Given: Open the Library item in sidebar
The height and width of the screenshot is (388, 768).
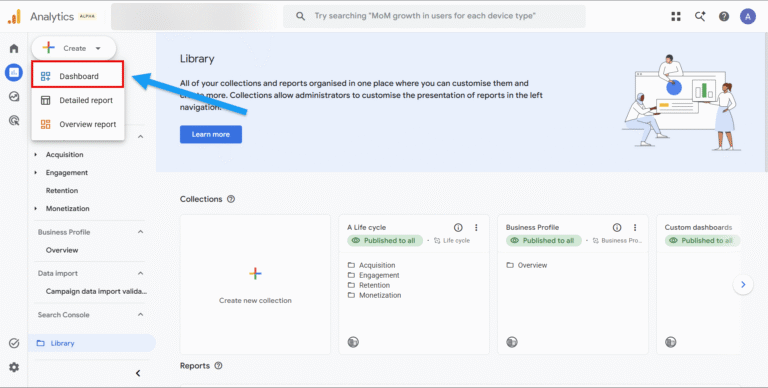Looking at the screenshot, I should tap(92, 343).
